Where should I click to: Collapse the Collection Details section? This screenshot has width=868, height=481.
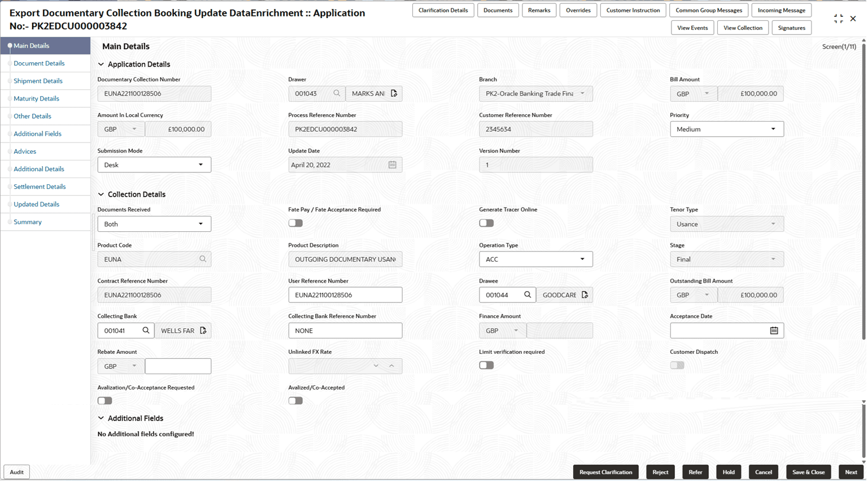101,194
